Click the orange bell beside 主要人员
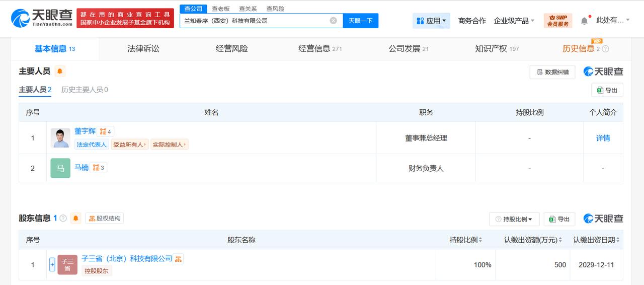The height and width of the screenshot is (285, 644). pos(60,71)
